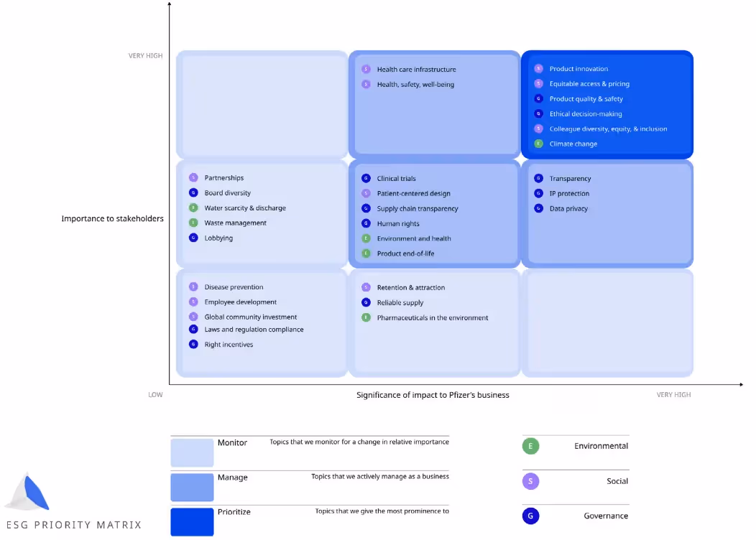756x540 pixels.
Task: Click the Laws and regulation compliance text
Action: coord(254,329)
